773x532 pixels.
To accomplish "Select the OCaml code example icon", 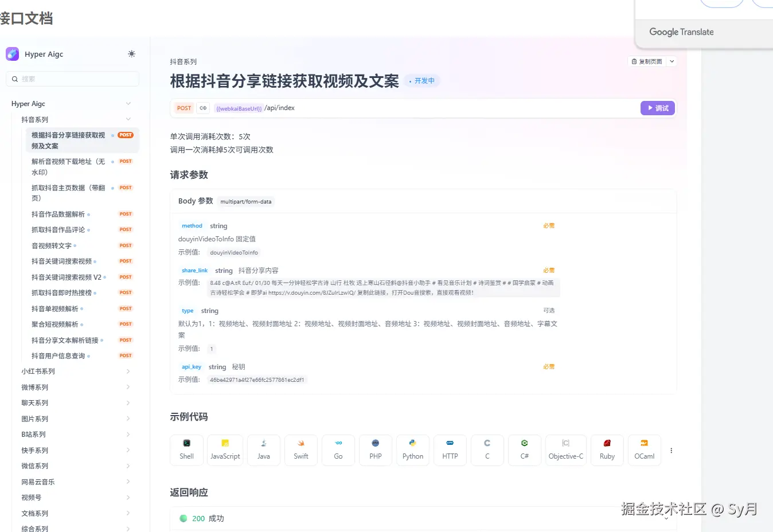I will tap(645, 450).
